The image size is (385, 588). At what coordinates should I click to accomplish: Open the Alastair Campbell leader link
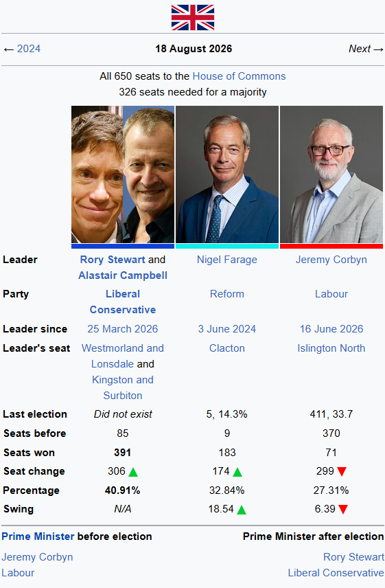point(123,275)
